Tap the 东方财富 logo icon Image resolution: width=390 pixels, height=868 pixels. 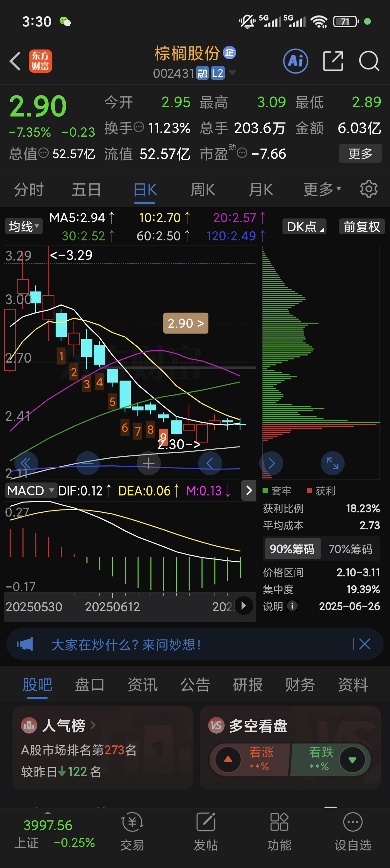40,61
